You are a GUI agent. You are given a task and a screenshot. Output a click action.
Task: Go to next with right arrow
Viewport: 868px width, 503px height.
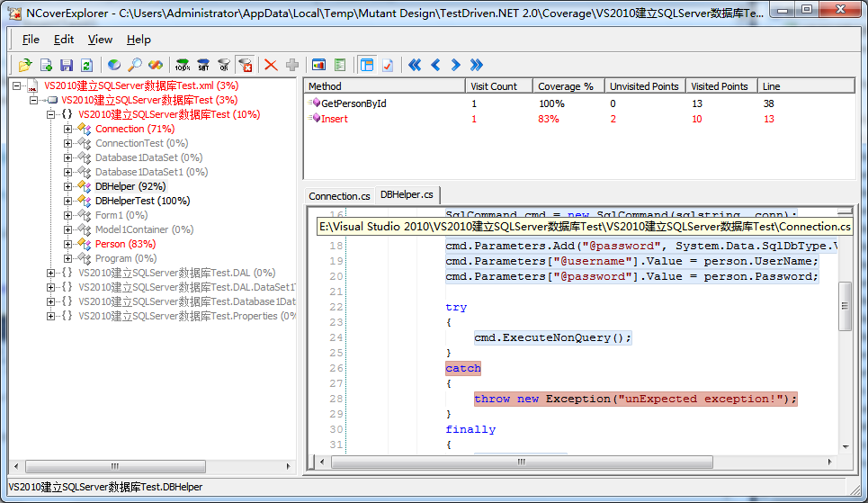(456, 66)
